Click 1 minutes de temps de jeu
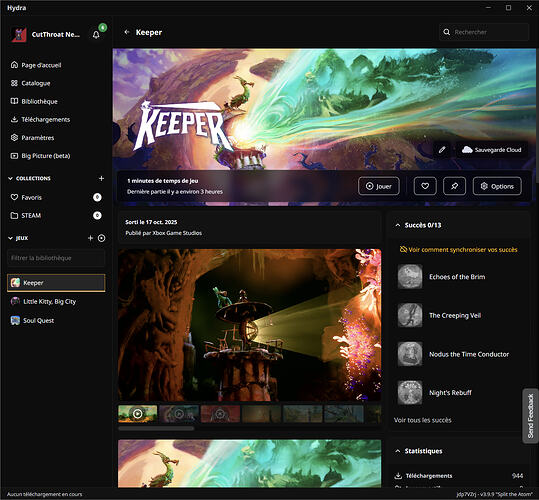Image resolution: width=539 pixels, height=500 pixels. click(x=163, y=181)
